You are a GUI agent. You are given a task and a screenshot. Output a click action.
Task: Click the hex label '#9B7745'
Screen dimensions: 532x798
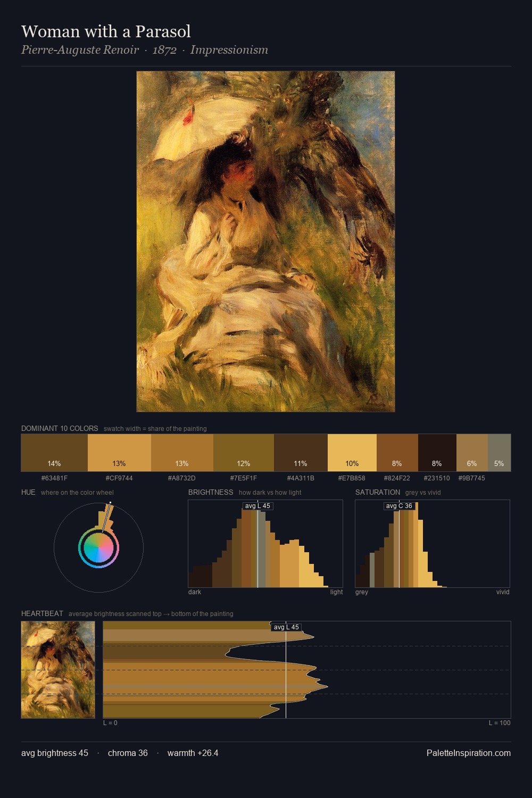[x=472, y=478]
